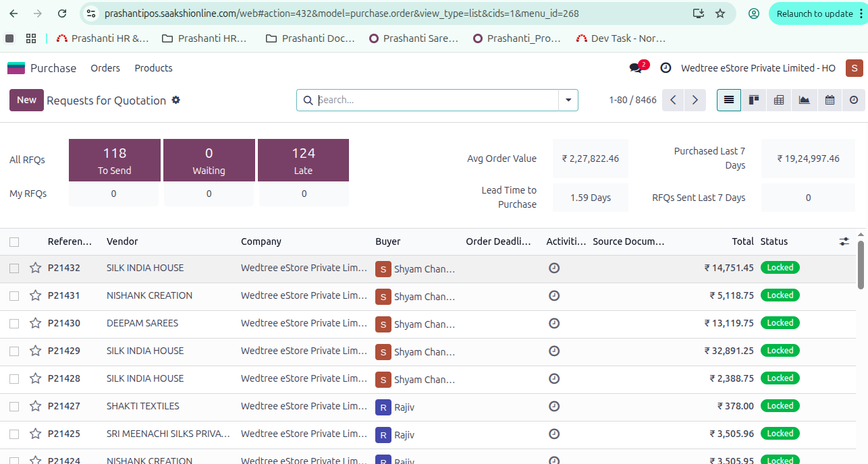Image resolution: width=868 pixels, height=464 pixels.
Task: Expand the search filter dropdown arrow
Action: coord(568,100)
